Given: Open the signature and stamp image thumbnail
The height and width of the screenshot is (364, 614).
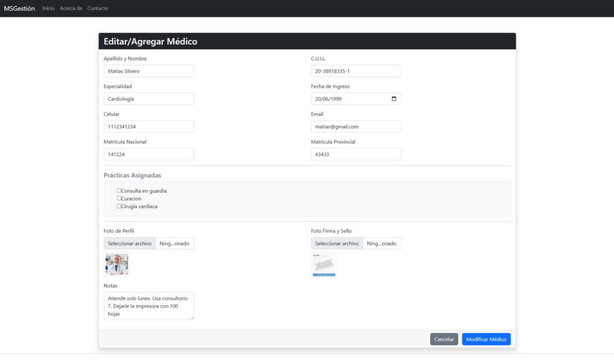Looking at the screenshot, I should pyautogui.click(x=324, y=265).
